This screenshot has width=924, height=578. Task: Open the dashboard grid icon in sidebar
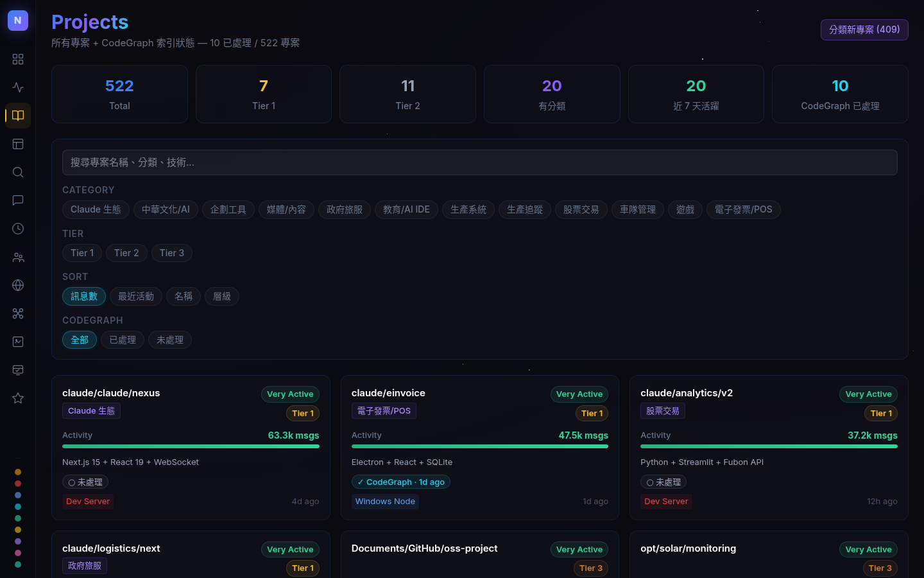[18, 59]
